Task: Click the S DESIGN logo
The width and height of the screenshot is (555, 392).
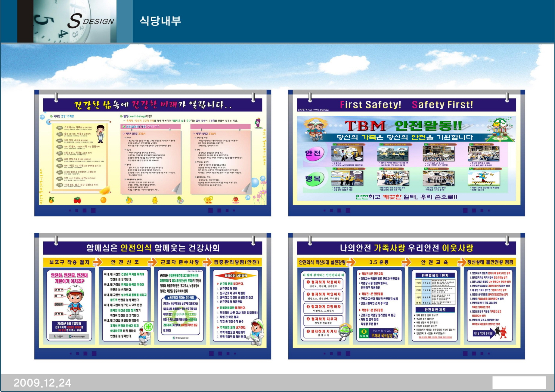Action: pyautogui.click(x=90, y=21)
